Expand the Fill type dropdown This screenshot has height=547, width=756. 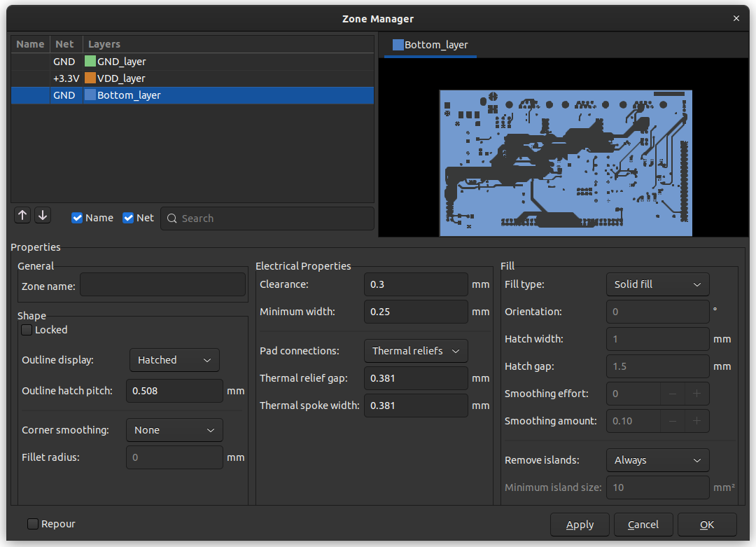[x=657, y=284]
